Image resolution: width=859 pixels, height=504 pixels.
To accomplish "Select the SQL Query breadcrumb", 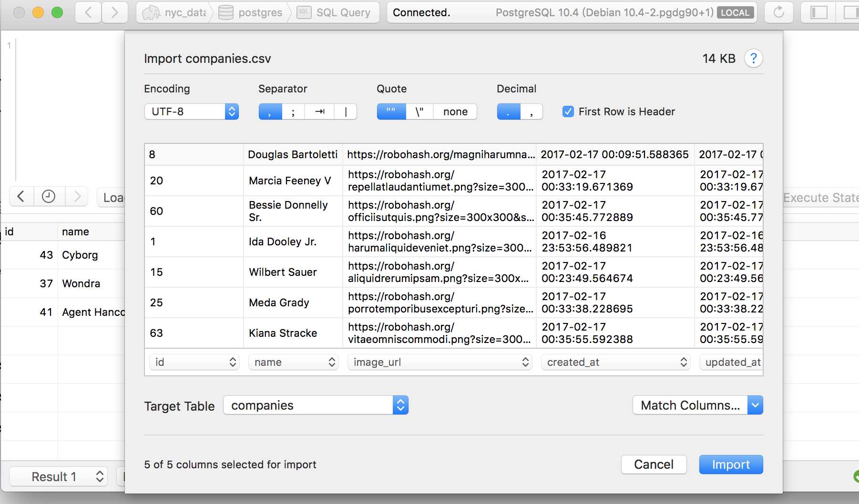I will pos(334,12).
